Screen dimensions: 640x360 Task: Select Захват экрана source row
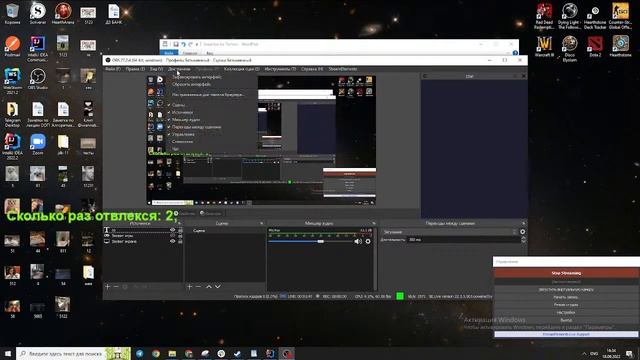pos(142,241)
